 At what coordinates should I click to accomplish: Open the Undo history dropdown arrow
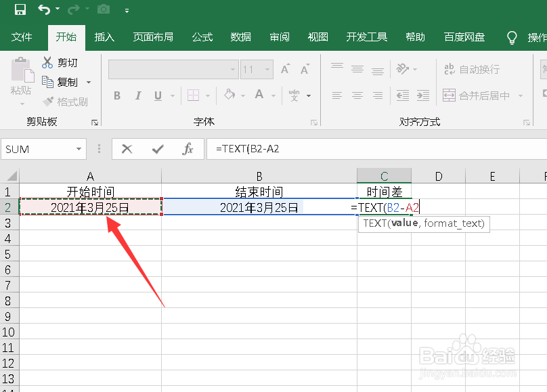point(58,9)
